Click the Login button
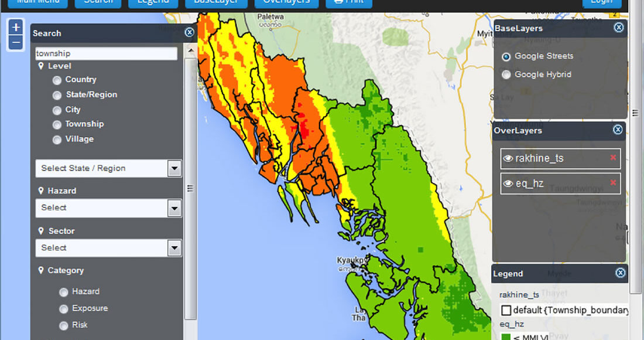This screenshot has width=644, height=340. pos(601,2)
